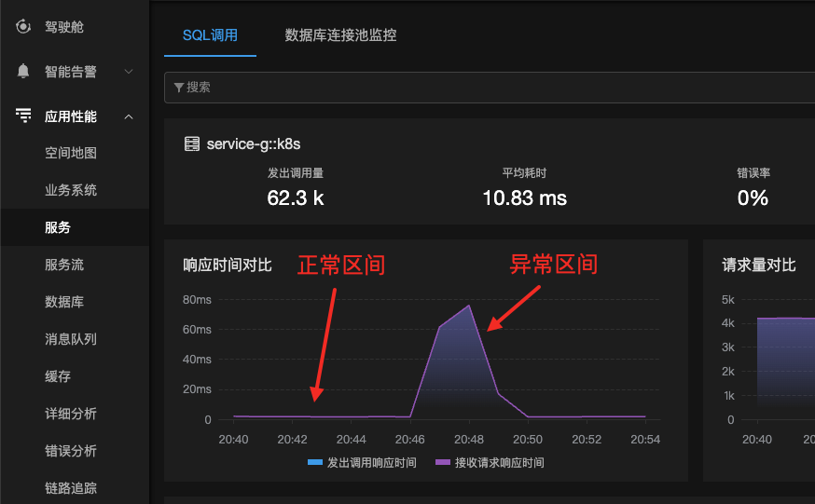
Task: Click the 智能告警 bell icon
Action: point(23,71)
